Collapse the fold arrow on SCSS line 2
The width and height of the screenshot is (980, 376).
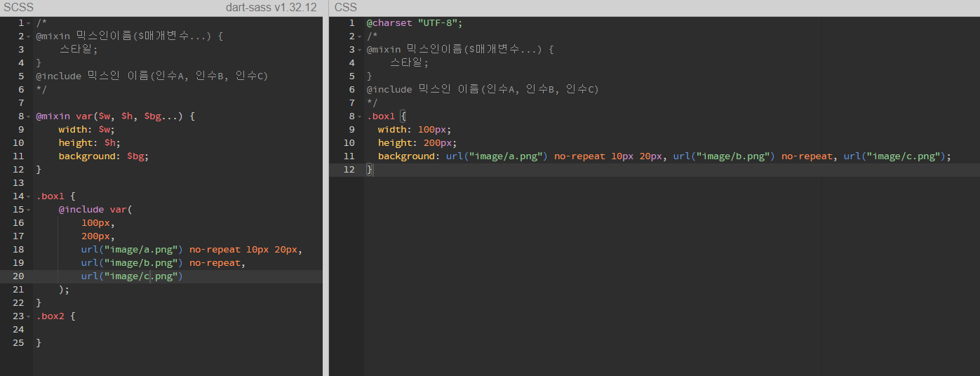pos(28,36)
